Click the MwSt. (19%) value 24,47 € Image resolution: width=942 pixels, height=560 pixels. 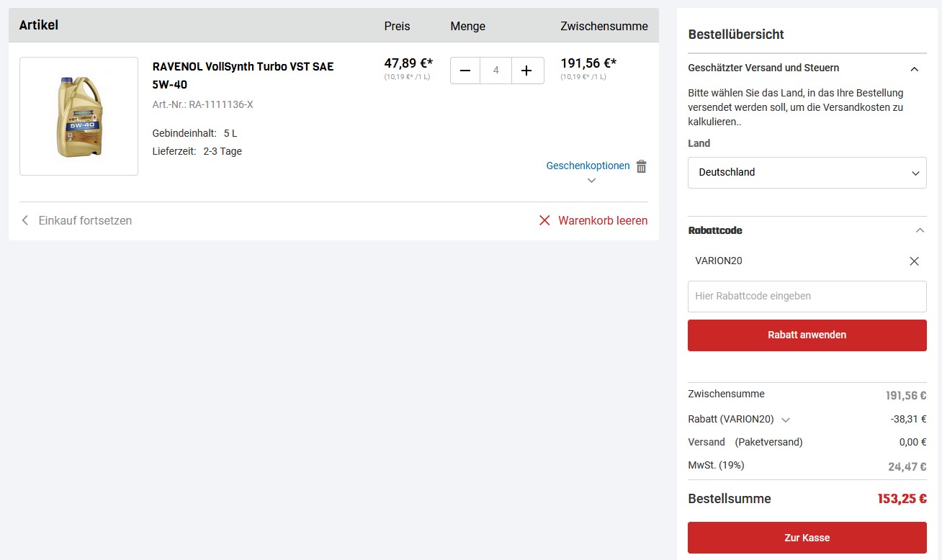[907, 466]
